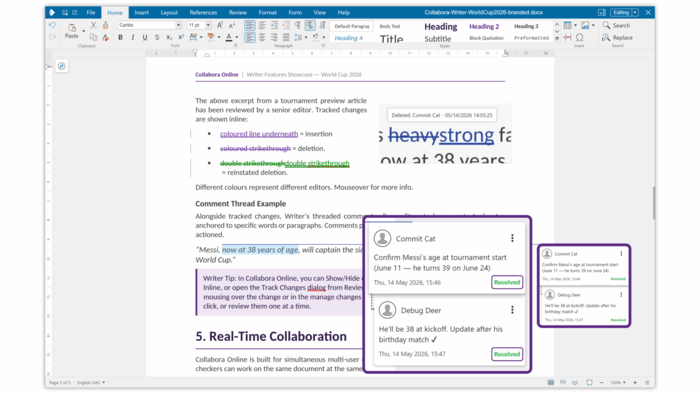The image size is (700, 394).
Task: Decrease font size with the smaller A
Action: (x=232, y=25)
